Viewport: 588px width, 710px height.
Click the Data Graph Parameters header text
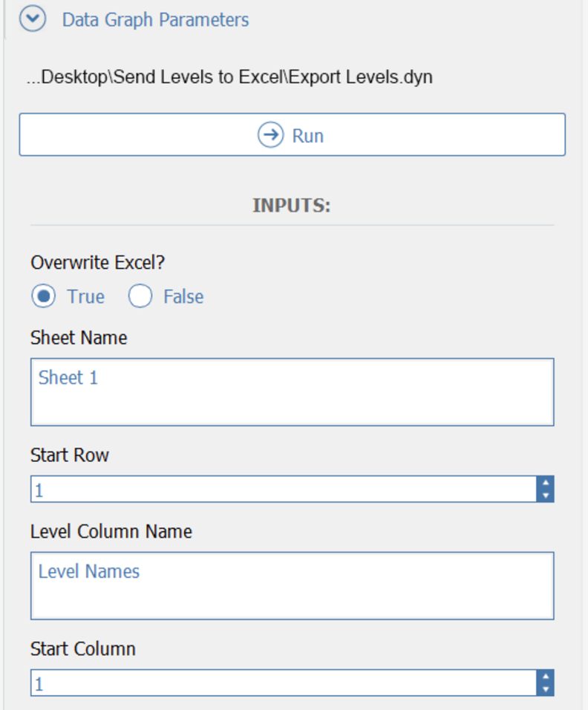155,19
